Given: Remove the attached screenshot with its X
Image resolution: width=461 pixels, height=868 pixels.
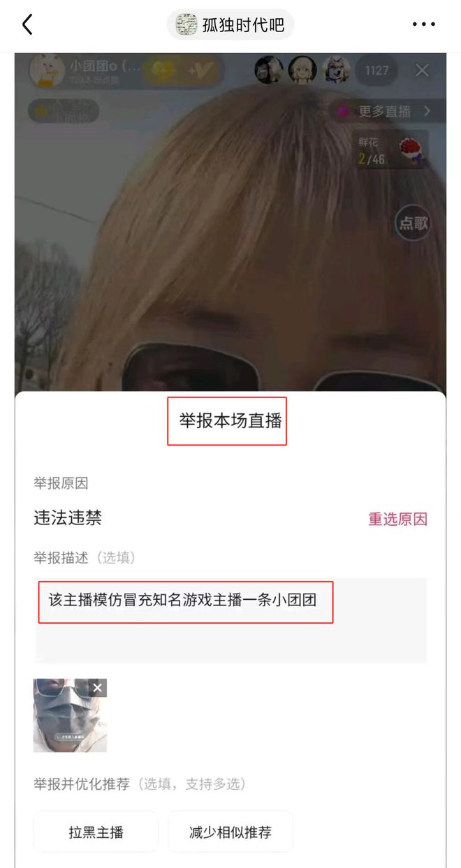Looking at the screenshot, I should [x=97, y=688].
